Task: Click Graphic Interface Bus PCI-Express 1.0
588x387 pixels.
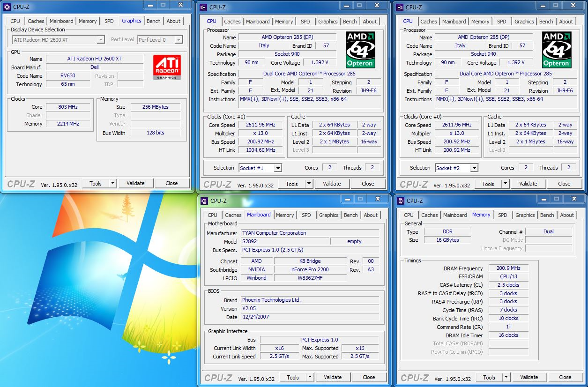Action: coord(320,340)
